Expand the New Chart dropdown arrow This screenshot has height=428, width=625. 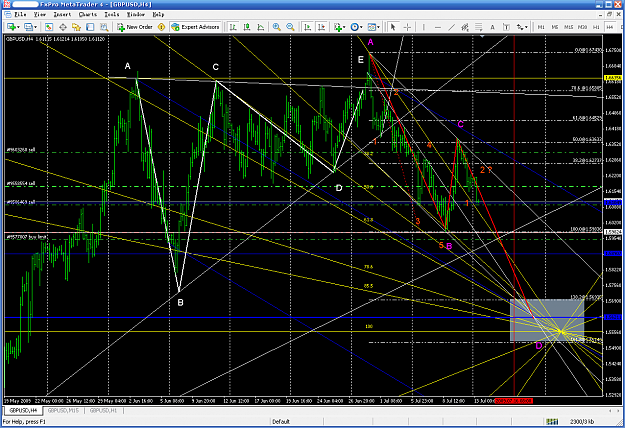(18, 27)
